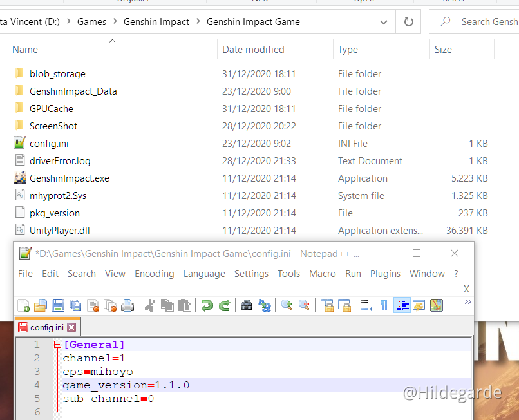Select the Save All toolbar icon
519x420 pixels.
pyautogui.click(x=76, y=305)
